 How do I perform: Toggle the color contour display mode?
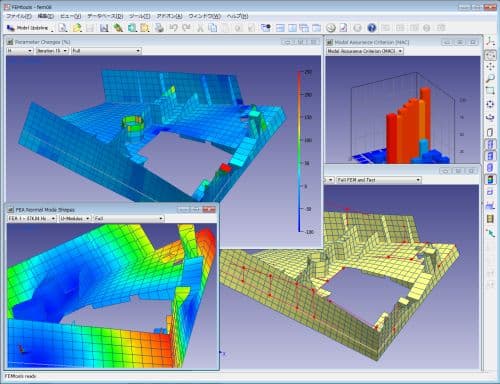490,180
